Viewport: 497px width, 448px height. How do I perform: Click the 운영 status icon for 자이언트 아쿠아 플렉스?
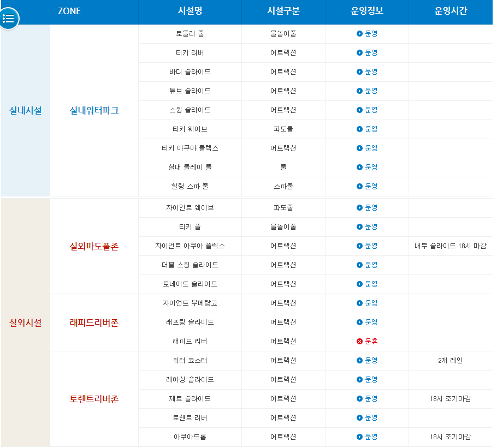click(x=359, y=246)
